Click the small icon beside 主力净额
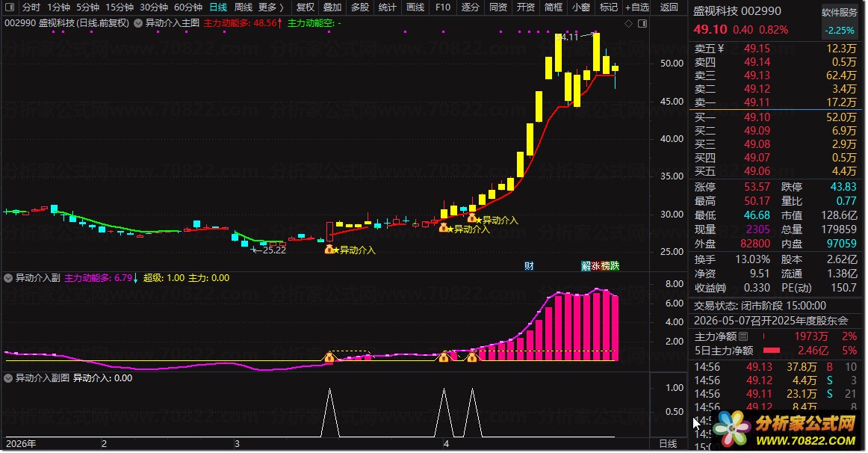Image resolution: width=868 pixels, height=453 pixels. tap(743, 337)
